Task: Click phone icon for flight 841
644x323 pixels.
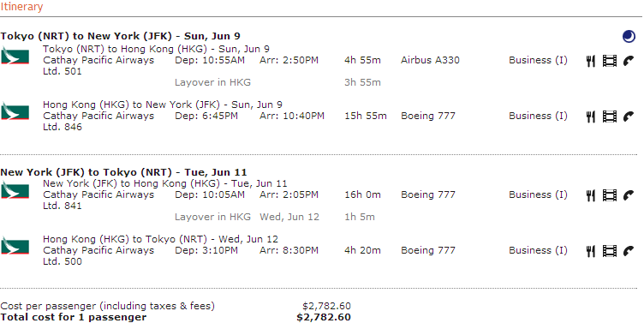Action: pos(629,195)
